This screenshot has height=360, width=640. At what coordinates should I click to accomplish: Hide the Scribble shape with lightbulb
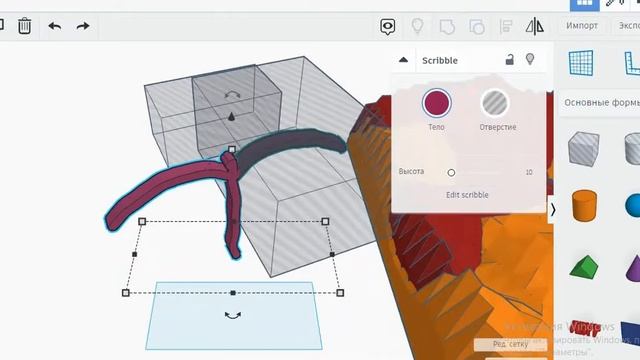point(530,60)
